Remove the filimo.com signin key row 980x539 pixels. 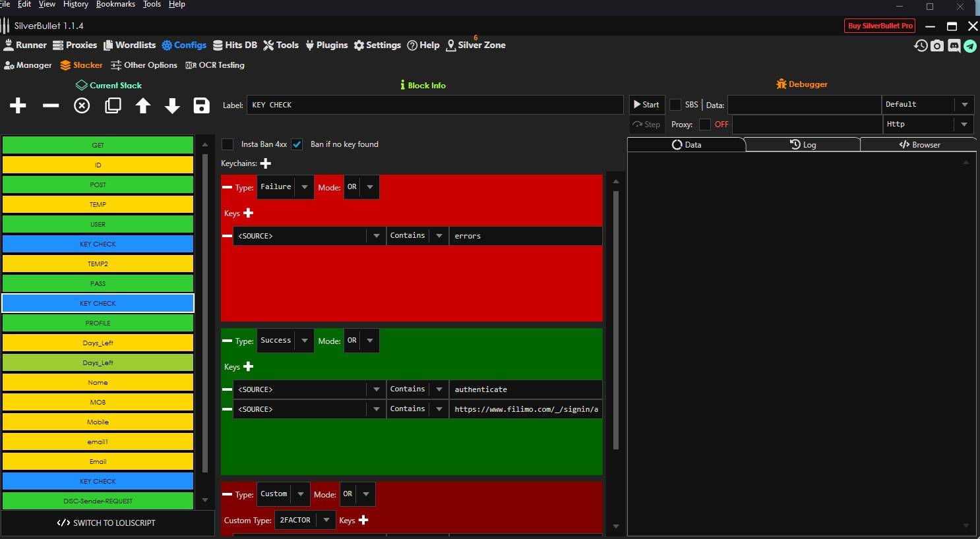click(x=228, y=409)
